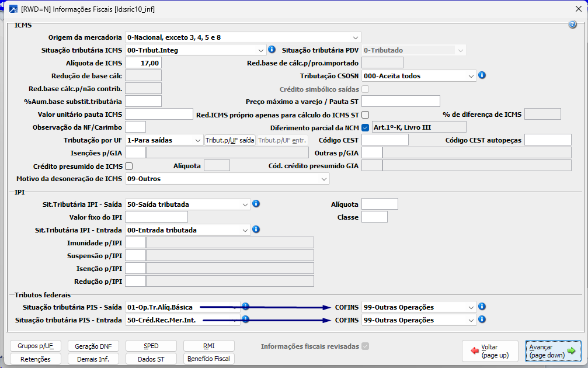Click info icon next to Sit.Tributária IPI Entrada
The width and height of the screenshot is (588, 368).
(256, 230)
